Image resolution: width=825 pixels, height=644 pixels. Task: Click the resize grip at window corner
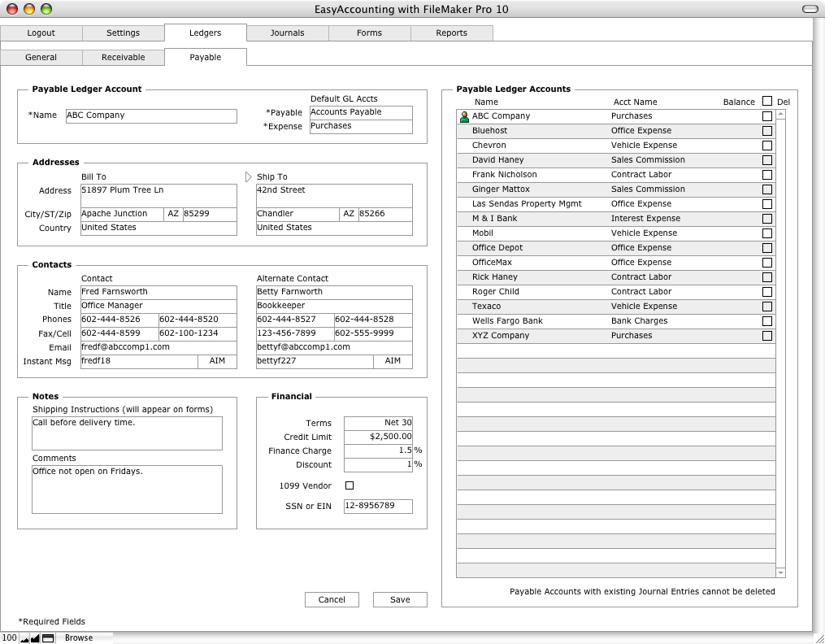point(818,637)
